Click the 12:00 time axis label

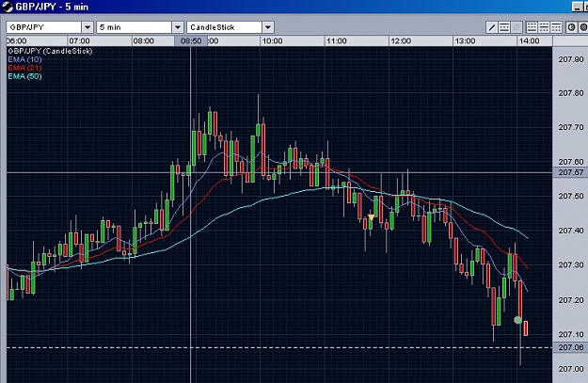pyautogui.click(x=401, y=40)
